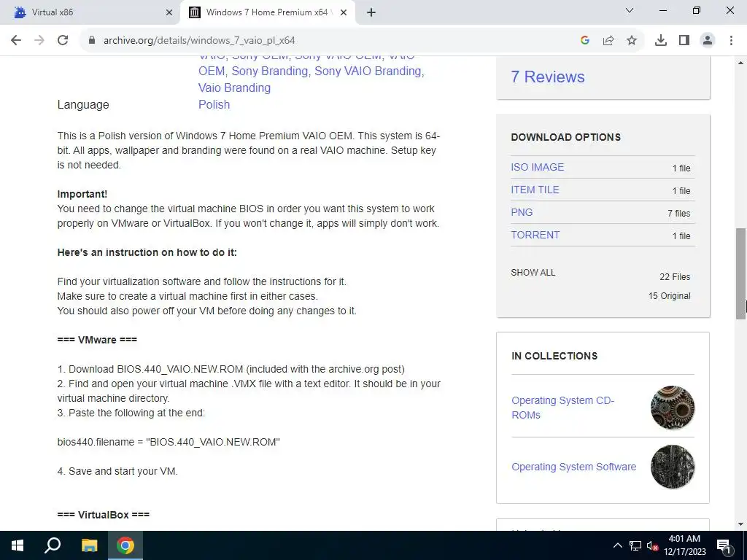This screenshot has width=747, height=560.
Task: Show hidden system tray icons
Action: click(x=617, y=545)
